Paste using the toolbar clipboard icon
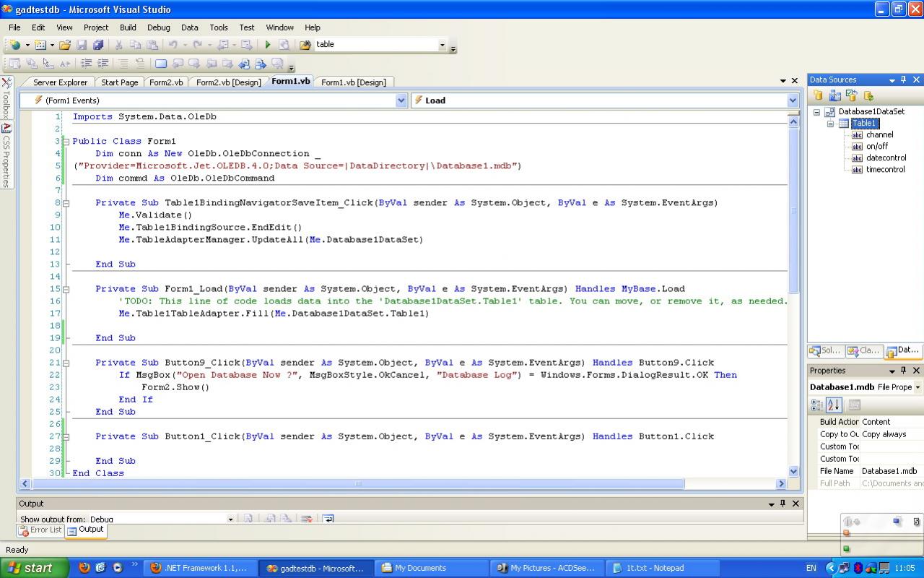924x578 pixels. click(152, 45)
